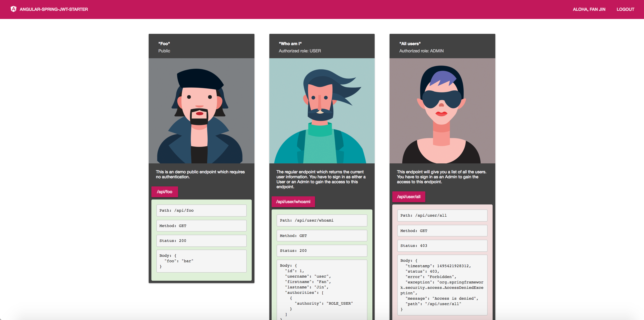
Task: Click Method: GET in the whoami response
Action: tap(322, 236)
